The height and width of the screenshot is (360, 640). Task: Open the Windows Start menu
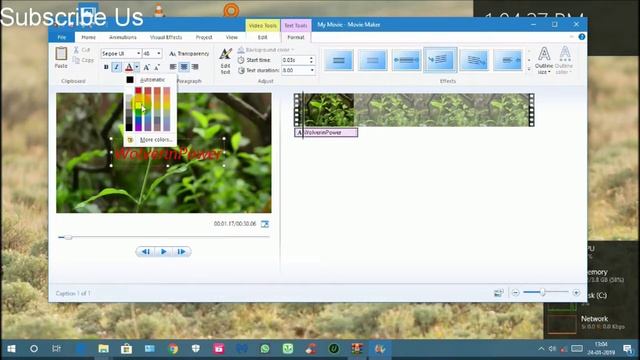coord(11,349)
